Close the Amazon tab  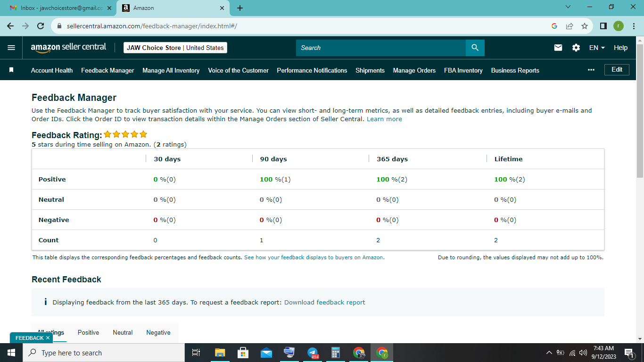click(222, 8)
